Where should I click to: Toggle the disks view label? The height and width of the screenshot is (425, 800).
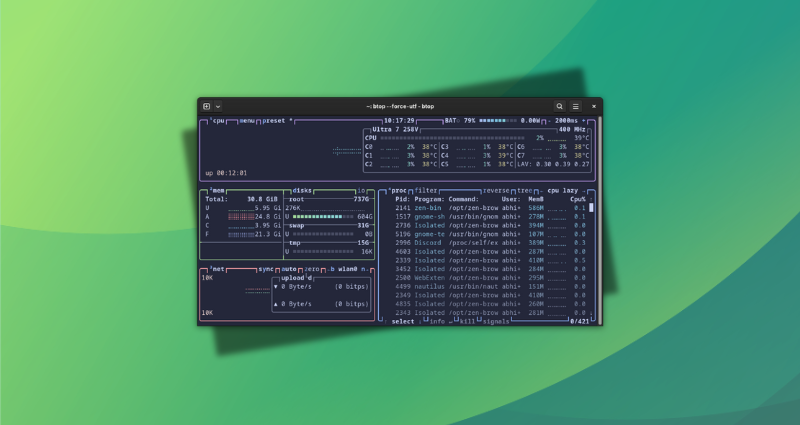(x=302, y=191)
